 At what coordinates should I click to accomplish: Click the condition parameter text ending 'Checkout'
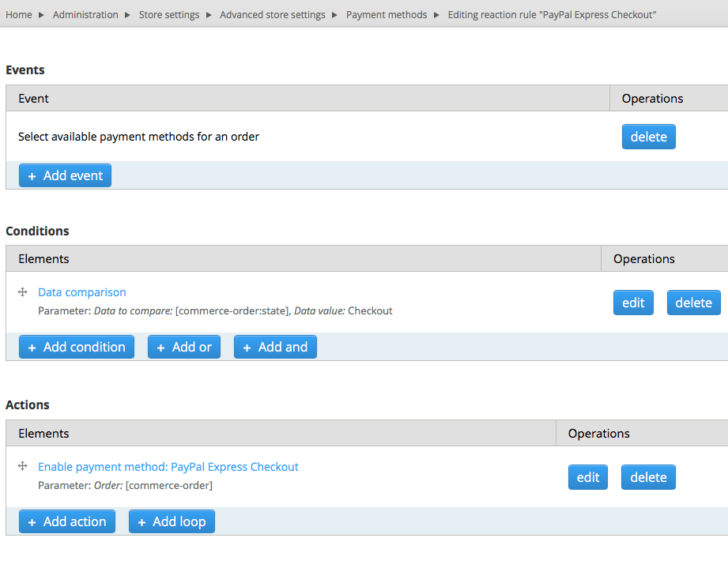[x=215, y=311]
